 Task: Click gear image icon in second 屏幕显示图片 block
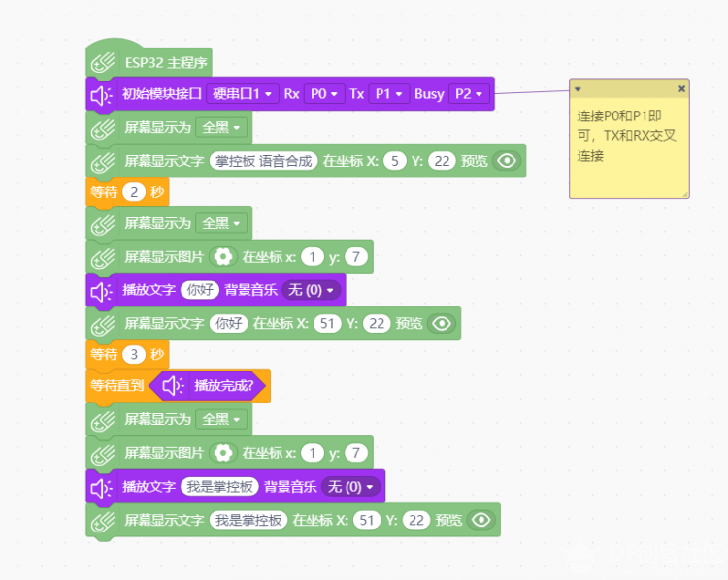223,453
